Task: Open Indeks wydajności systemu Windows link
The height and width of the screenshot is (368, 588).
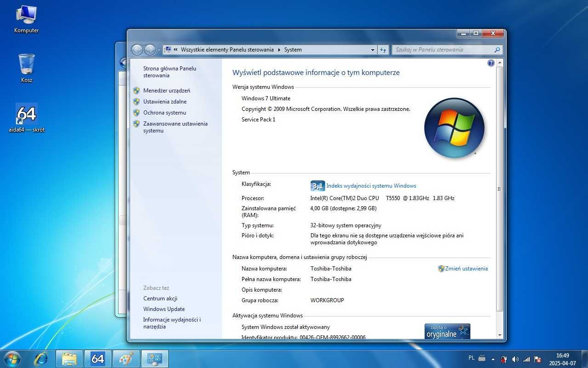Action: [371, 186]
